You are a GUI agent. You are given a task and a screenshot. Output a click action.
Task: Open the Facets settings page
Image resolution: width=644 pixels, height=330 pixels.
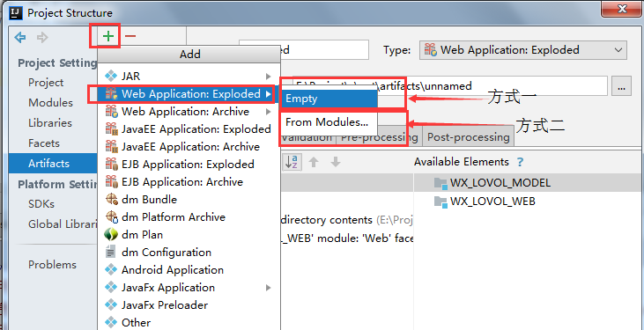pos(44,143)
